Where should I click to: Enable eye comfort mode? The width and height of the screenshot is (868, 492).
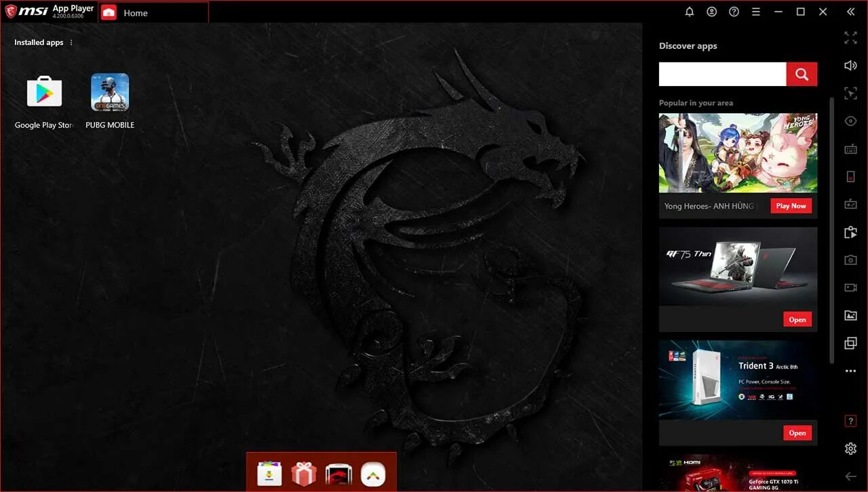pos(850,121)
